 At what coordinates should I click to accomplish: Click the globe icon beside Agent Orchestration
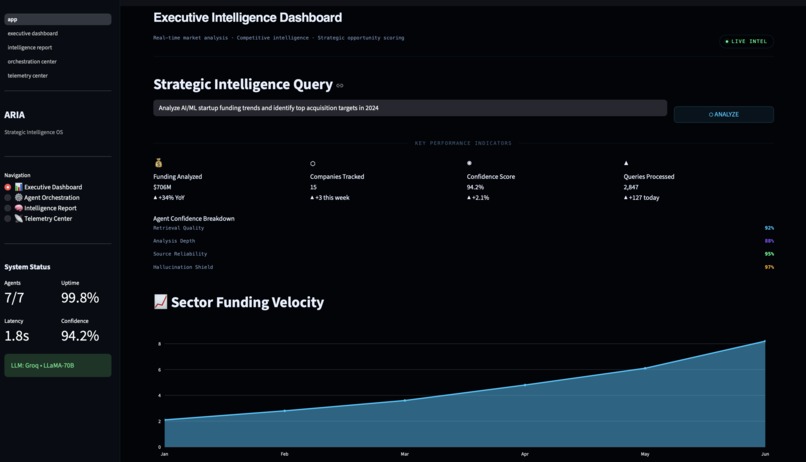click(x=19, y=197)
